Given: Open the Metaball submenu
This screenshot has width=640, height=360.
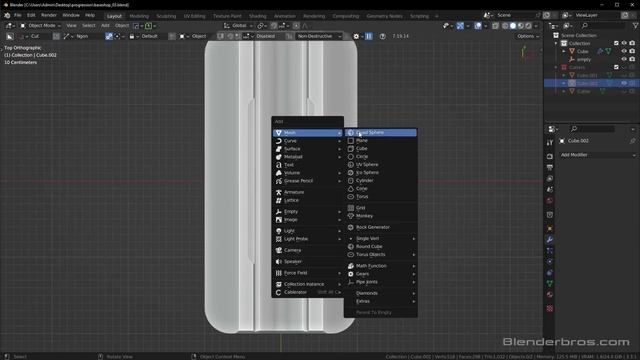Looking at the screenshot, I should click(x=308, y=157).
